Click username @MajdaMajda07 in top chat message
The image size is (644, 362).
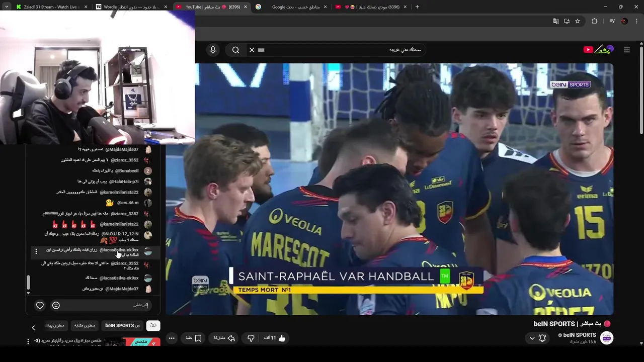122,149
